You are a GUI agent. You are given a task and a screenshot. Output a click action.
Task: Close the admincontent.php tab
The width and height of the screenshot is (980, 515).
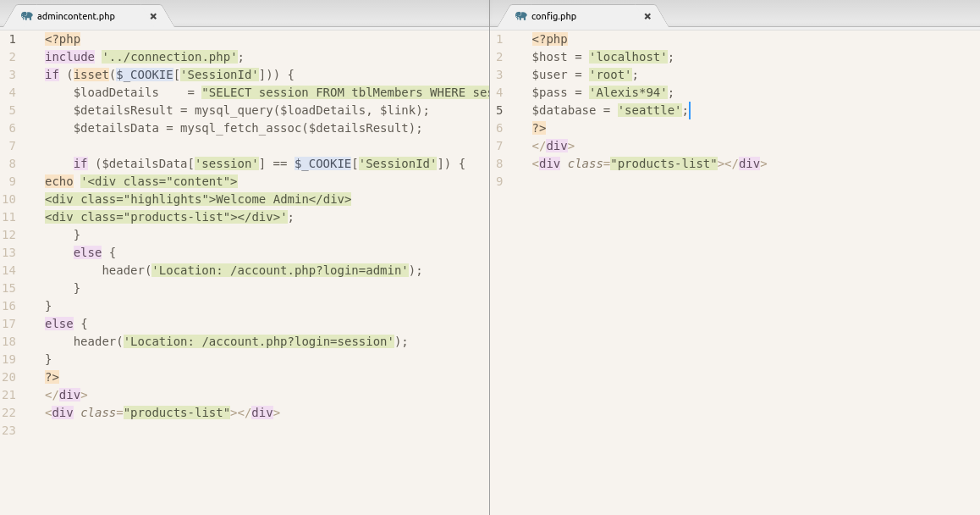coord(153,16)
